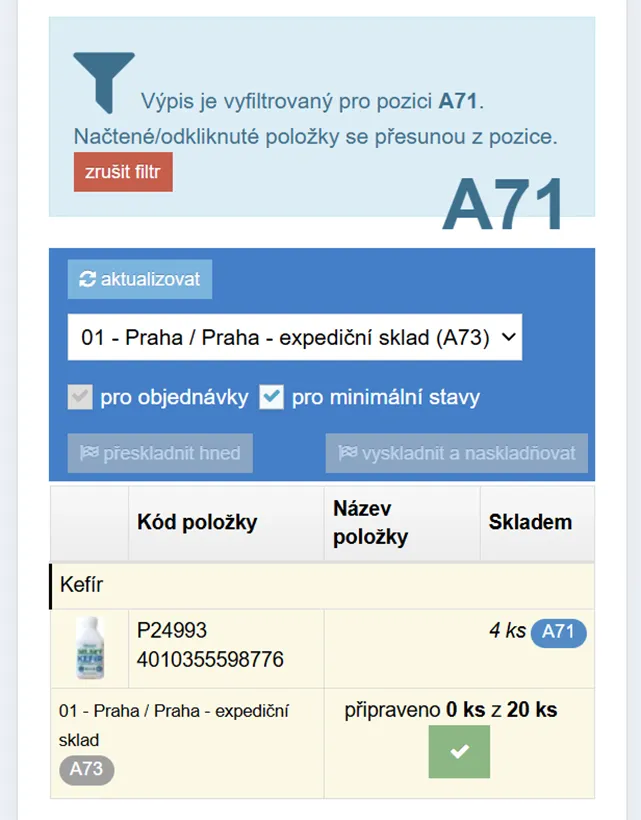The image size is (641, 820).
Task: Click the refresh arrows icon on aktualizovat
Action: [x=87, y=279]
